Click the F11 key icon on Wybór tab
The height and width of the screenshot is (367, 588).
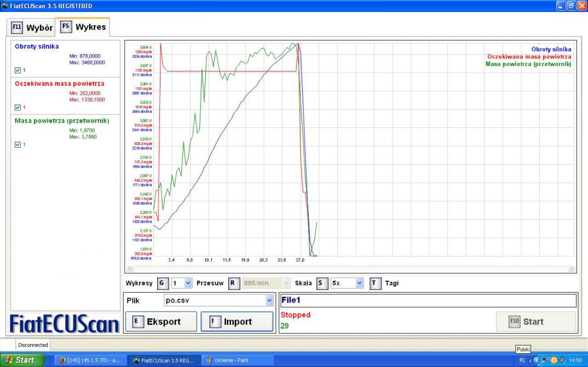click(17, 27)
